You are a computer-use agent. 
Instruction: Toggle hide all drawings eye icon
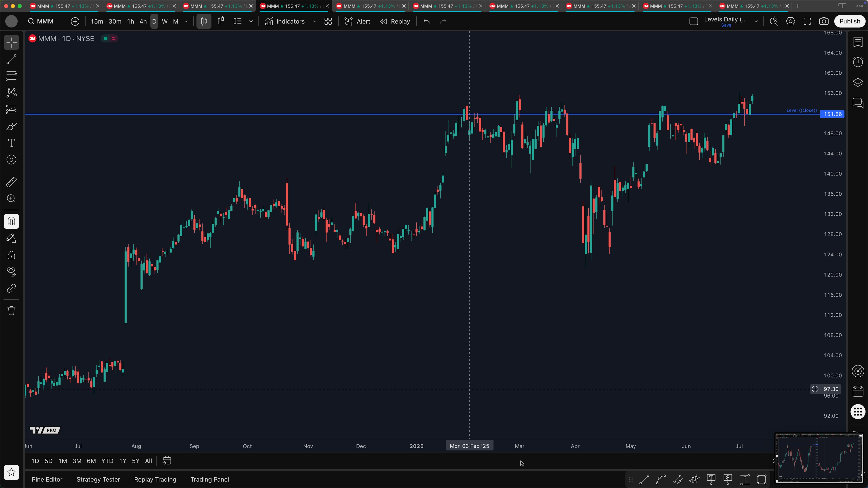pos(12,271)
